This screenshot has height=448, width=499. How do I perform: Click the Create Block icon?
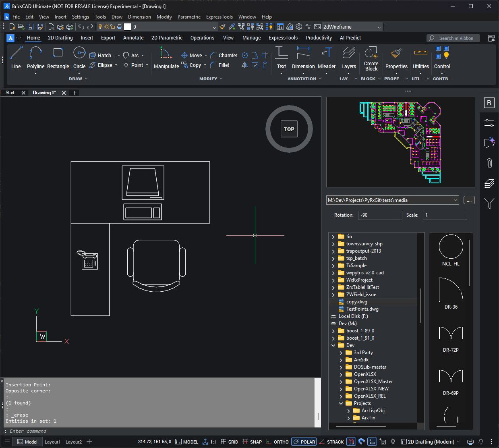[371, 59]
